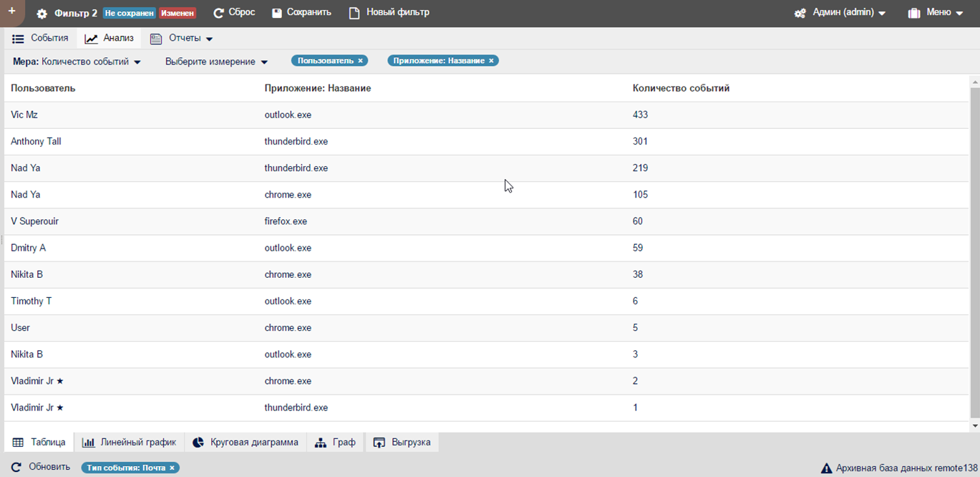Click the Обновить refresh icon
Screen dimensions: 980x477
click(x=16, y=467)
